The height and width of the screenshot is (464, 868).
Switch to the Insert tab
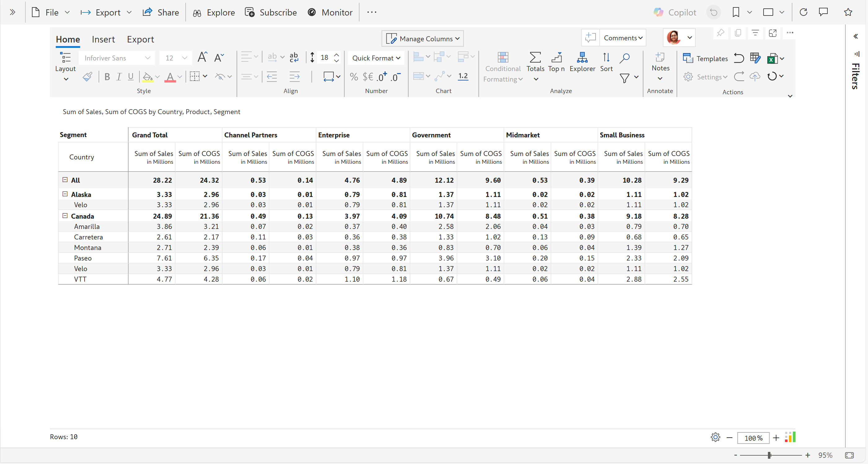(x=103, y=39)
